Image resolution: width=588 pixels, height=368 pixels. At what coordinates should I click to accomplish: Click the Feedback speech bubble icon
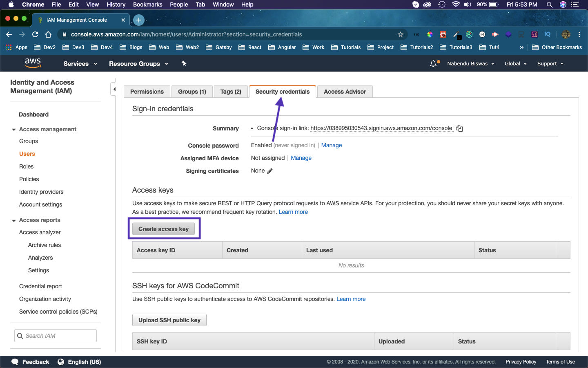tap(15, 362)
